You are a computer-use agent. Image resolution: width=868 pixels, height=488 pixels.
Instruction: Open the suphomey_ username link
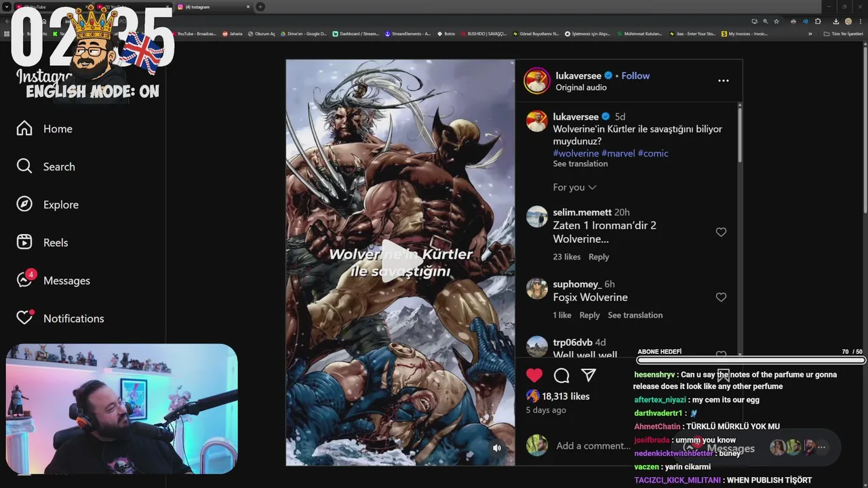[577, 284]
